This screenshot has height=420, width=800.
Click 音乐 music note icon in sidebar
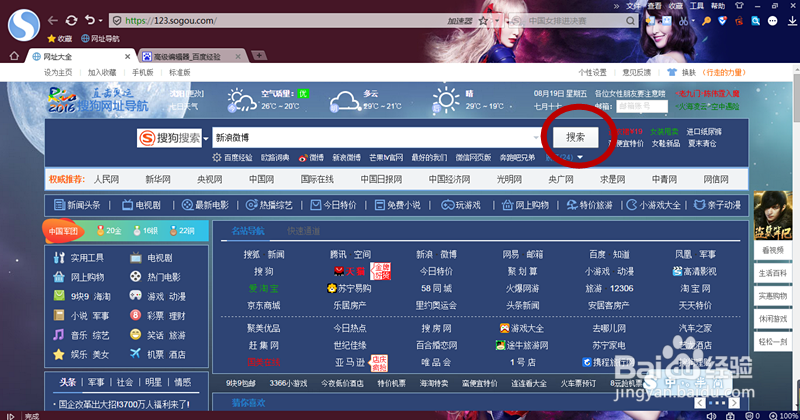59,335
